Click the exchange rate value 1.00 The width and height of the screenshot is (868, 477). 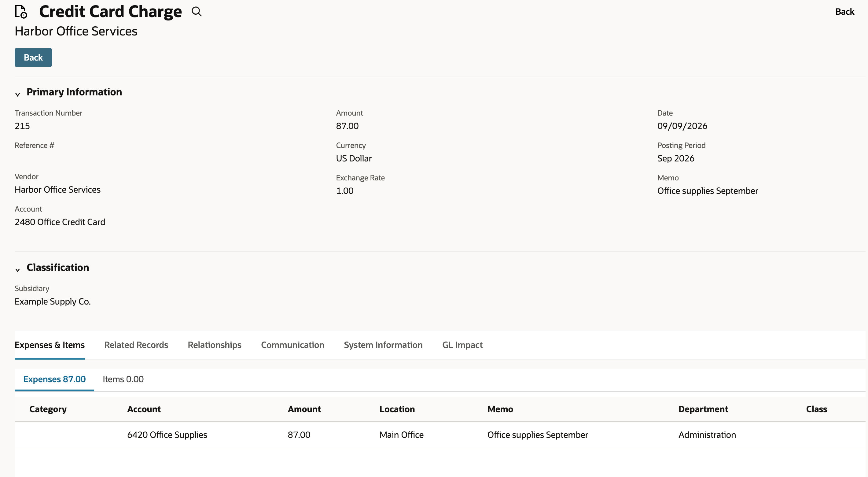345,191
